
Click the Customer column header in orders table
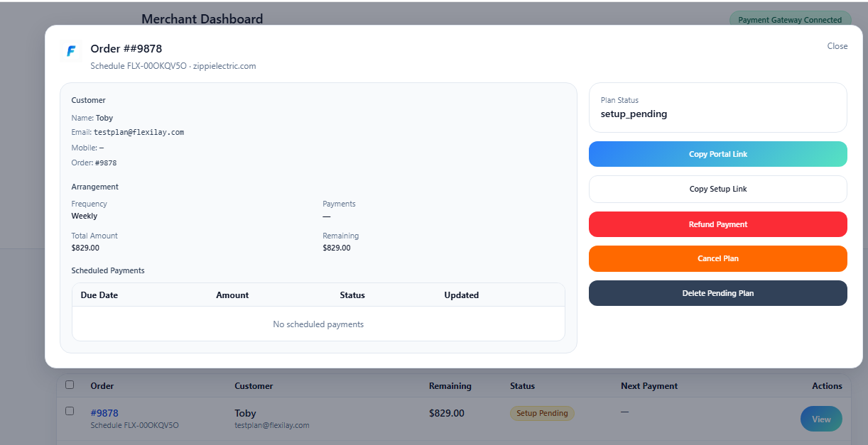coord(254,386)
